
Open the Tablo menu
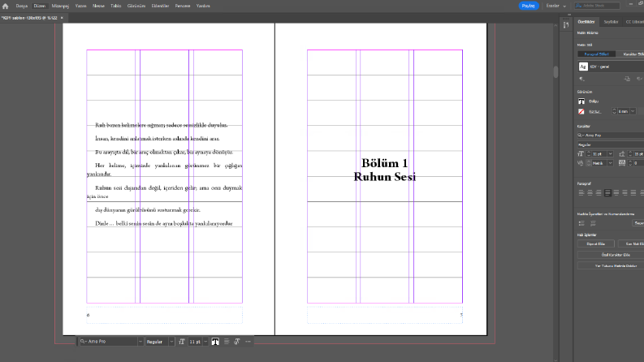point(116,6)
